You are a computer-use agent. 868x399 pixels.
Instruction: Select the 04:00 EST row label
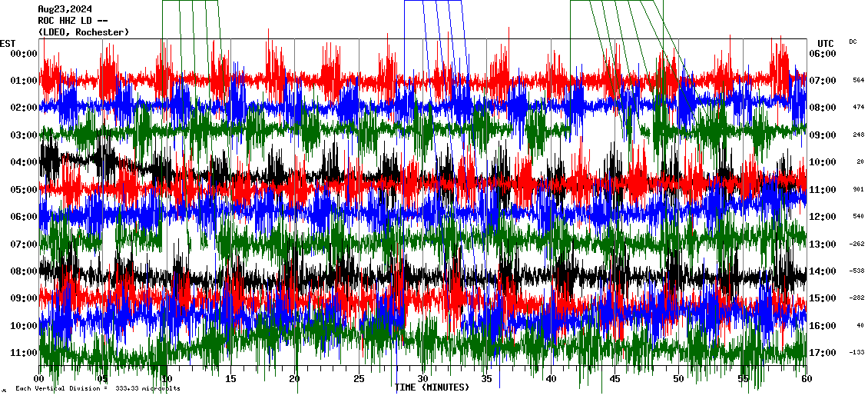[x=24, y=162]
